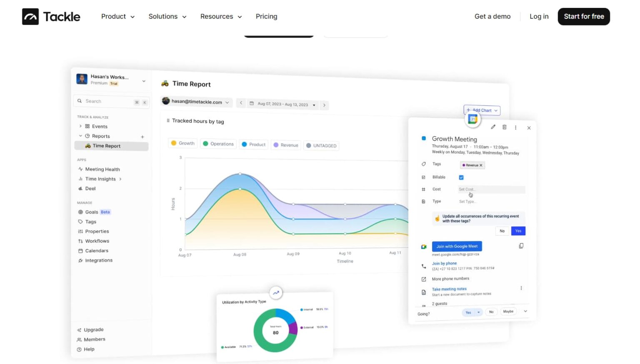Screen dimensions: 640x364
Task: Open Time Insights from the Apps section
Action: coord(100,179)
